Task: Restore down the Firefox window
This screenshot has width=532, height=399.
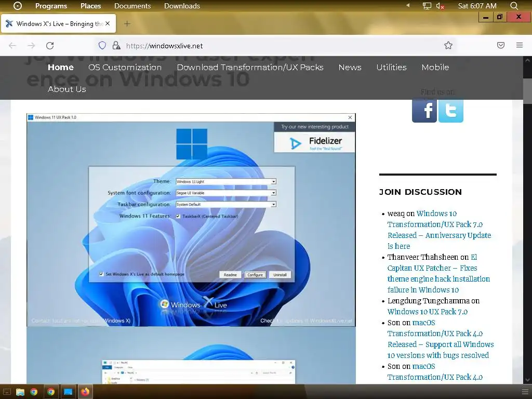Action: tap(499, 17)
